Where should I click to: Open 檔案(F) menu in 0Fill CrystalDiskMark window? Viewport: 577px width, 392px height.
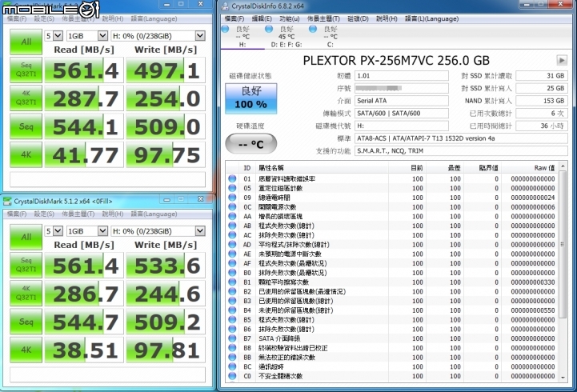17,214
